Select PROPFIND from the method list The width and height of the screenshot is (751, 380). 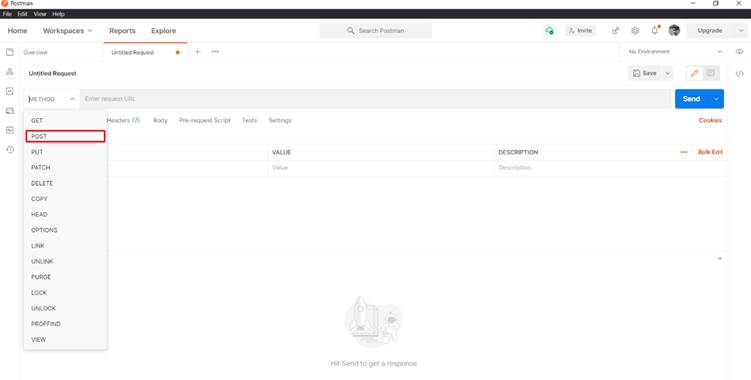click(65, 324)
